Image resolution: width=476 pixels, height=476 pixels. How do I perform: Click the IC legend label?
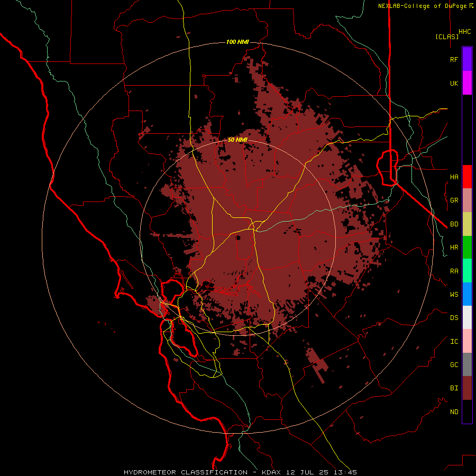tap(454, 341)
